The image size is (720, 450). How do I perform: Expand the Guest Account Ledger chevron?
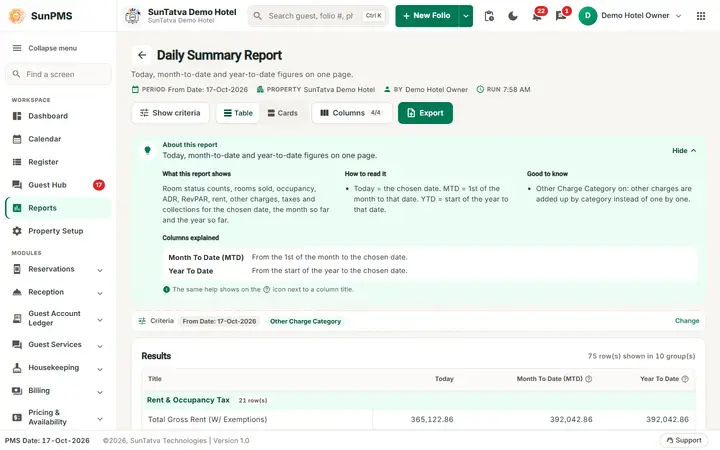[100, 320]
